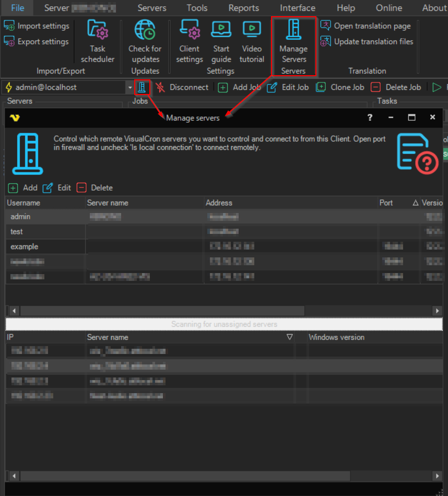Click Import settings in the ribbon
This screenshot has width=448, height=496.
coord(37,26)
